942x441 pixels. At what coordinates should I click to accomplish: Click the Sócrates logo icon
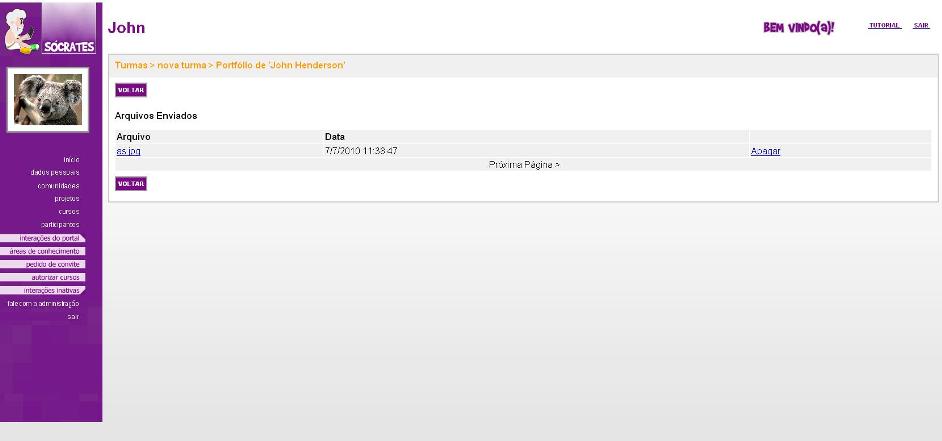pyautogui.click(x=49, y=28)
